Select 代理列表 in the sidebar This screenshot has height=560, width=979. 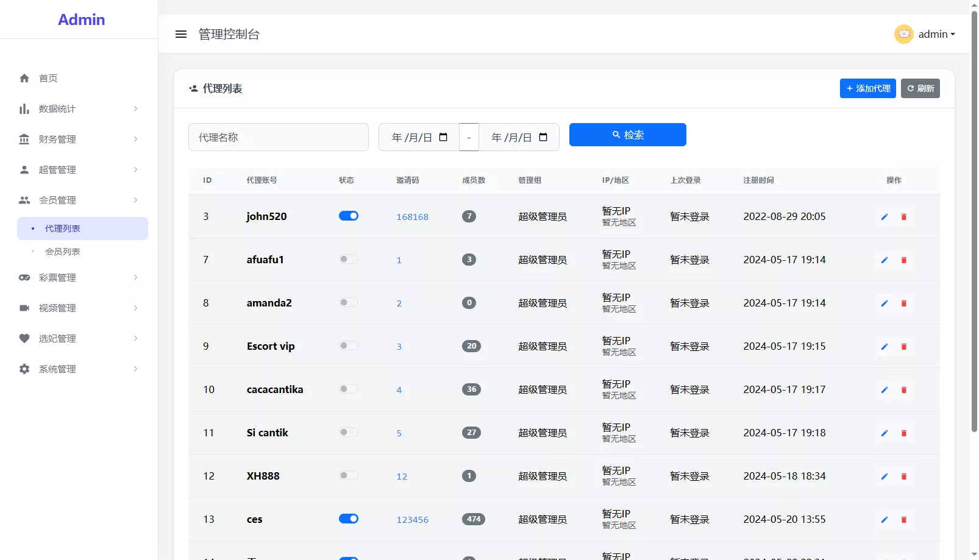(x=62, y=228)
